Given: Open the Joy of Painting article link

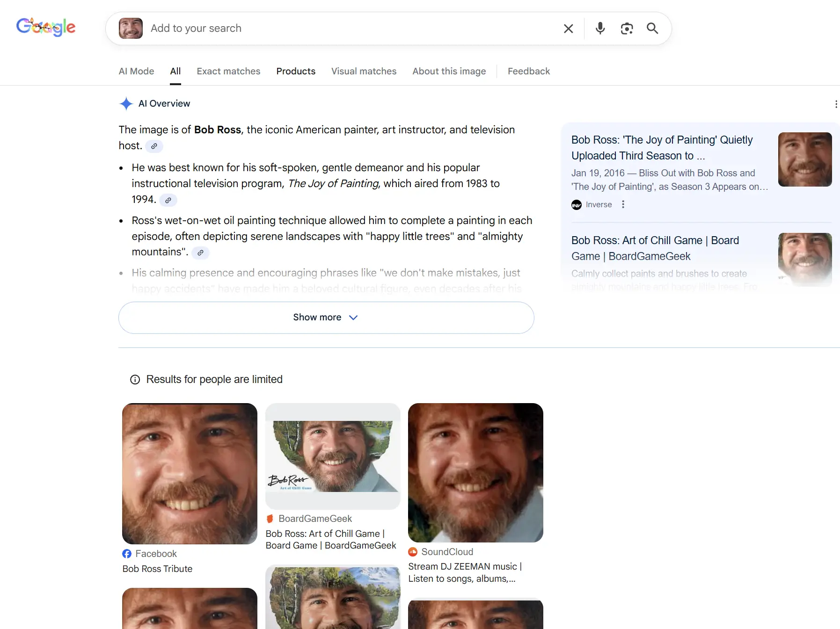Looking at the screenshot, I should click(x=661, y=148).
